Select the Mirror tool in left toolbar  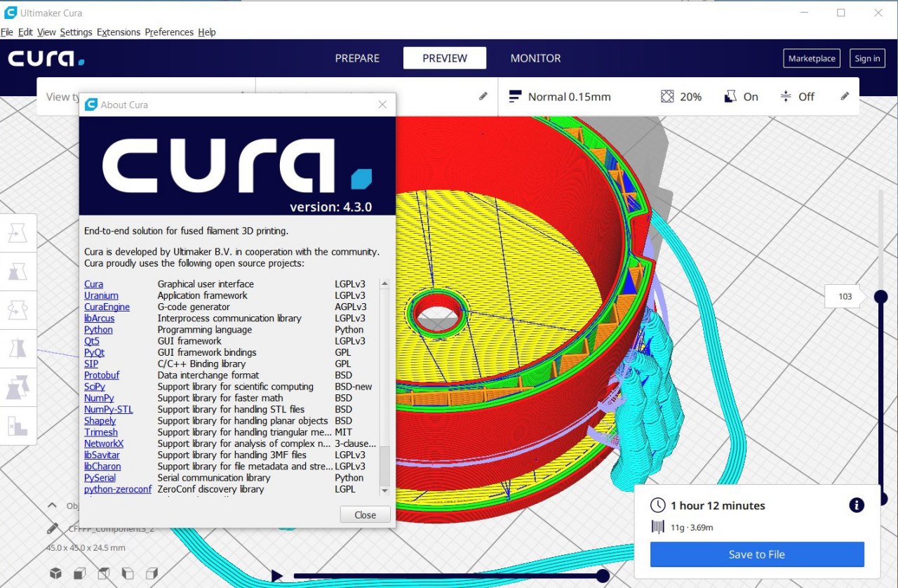[18, 348]
